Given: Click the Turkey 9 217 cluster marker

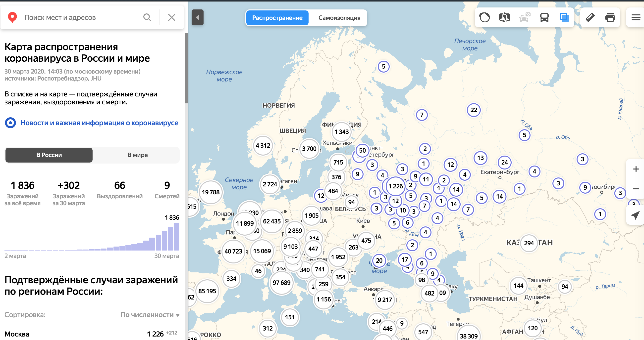Looking at the screenshot, I should 385,300.
